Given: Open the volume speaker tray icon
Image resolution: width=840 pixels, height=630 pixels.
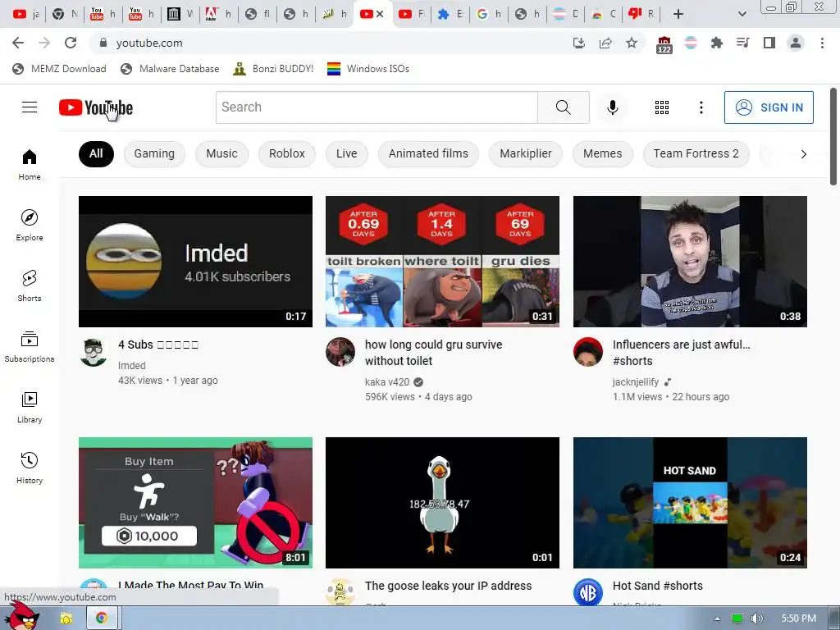Looking at the screenshot, I should point(756,619).
